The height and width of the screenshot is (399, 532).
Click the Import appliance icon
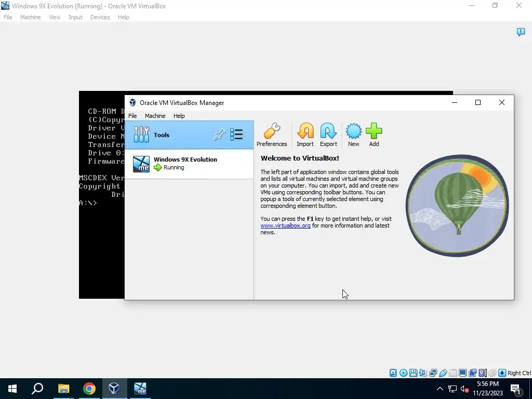[305, 135]
